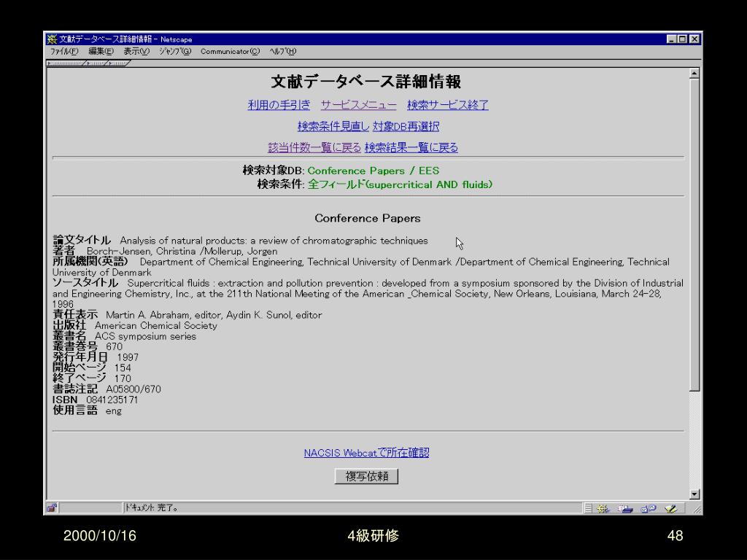Open the 表示(V) menu

point(136,52)
